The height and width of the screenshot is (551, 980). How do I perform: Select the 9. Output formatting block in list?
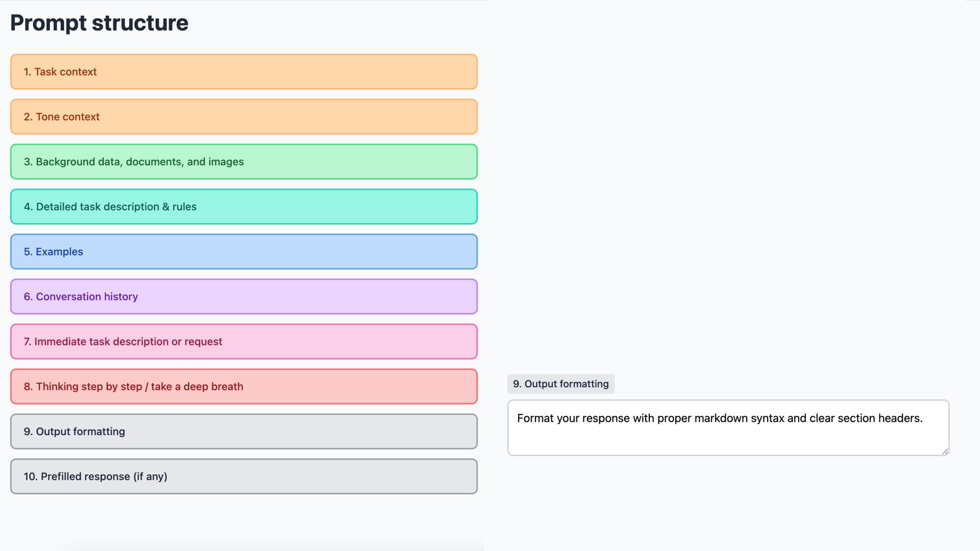pyautogui.click(x=244, y=431)
